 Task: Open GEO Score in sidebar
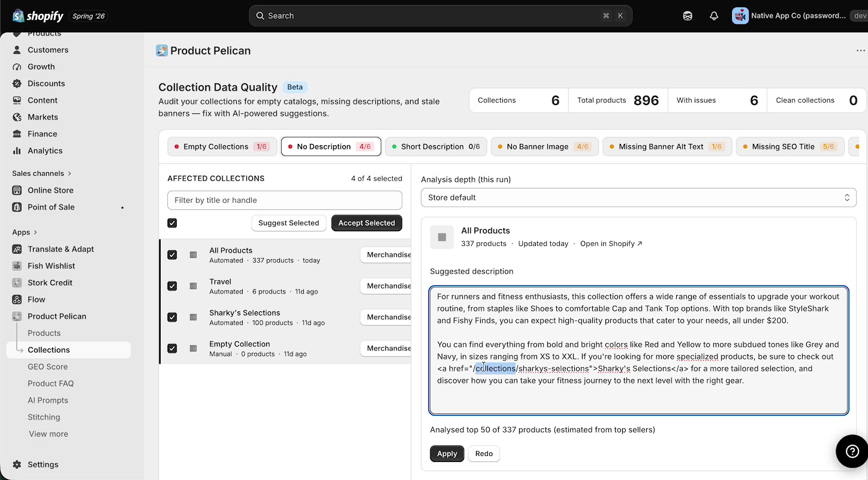47,367
